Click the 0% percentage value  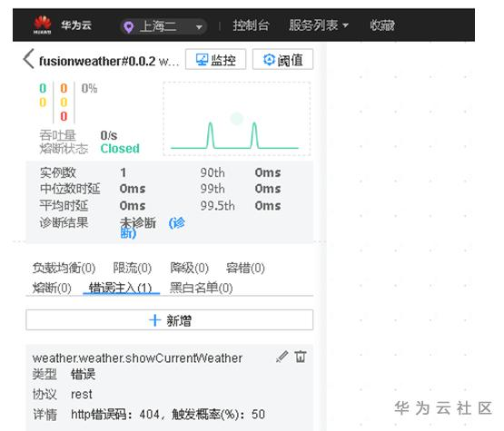coord(89,88)
